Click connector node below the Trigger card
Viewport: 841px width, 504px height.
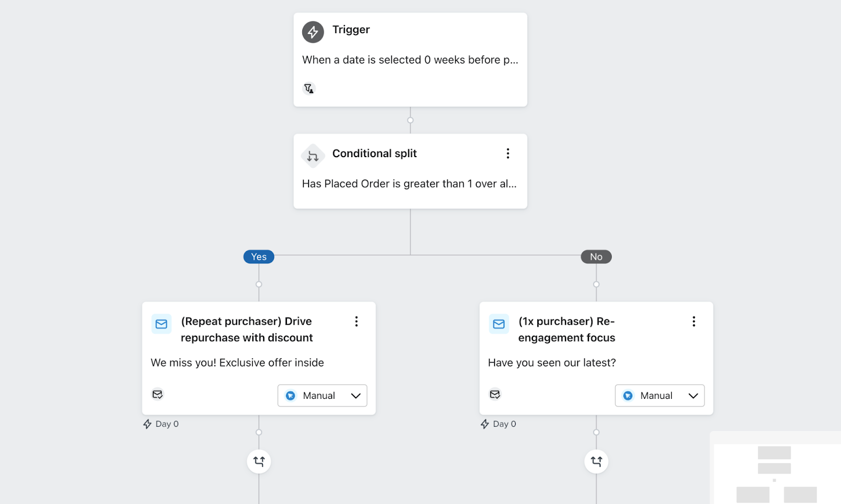pos(411,120)
